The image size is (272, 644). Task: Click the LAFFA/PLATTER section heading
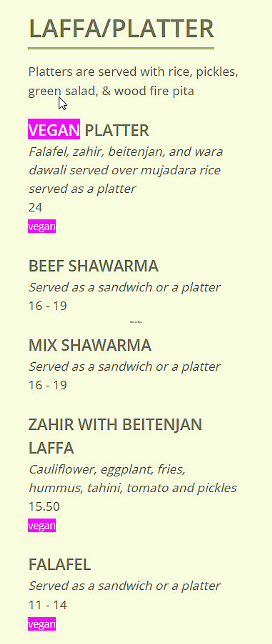click(121, 29)
